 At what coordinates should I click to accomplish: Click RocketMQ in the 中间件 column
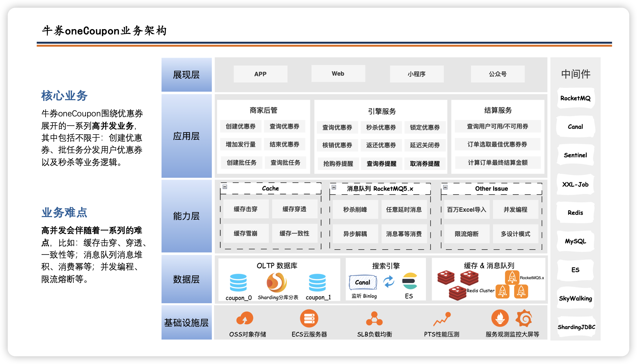[x=576, y=98]
